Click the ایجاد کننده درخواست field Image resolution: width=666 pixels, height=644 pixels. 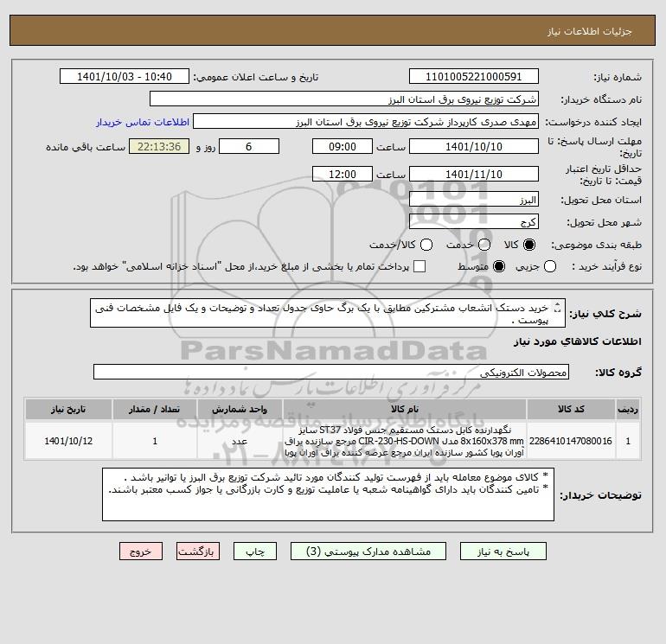(x=366, y=121)
